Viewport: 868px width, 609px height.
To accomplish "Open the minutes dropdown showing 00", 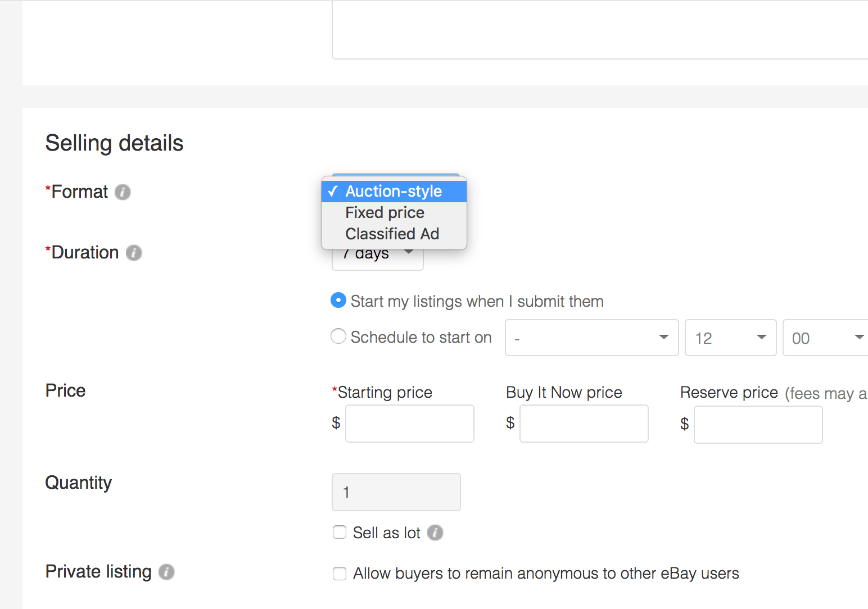I will click(824, 338).
